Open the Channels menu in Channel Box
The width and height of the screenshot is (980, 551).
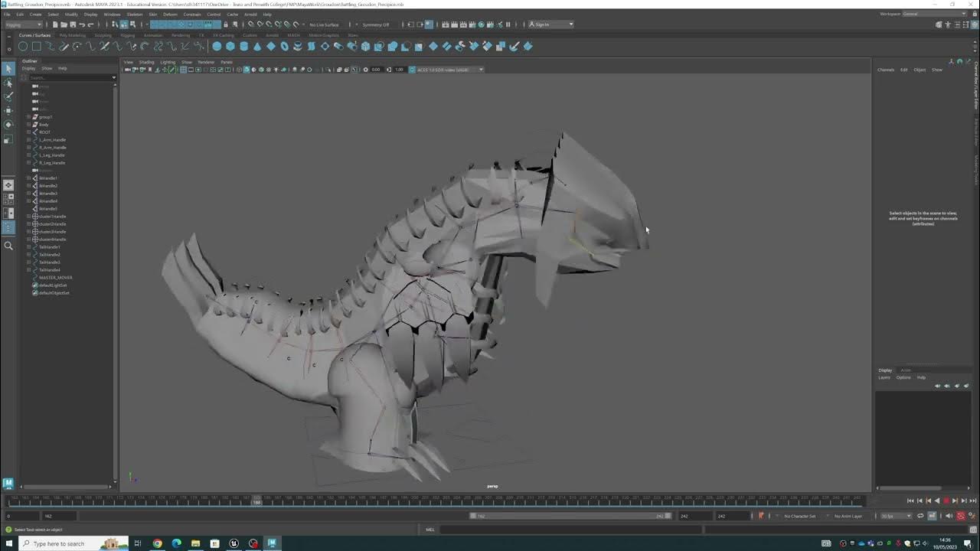point(886,70)
